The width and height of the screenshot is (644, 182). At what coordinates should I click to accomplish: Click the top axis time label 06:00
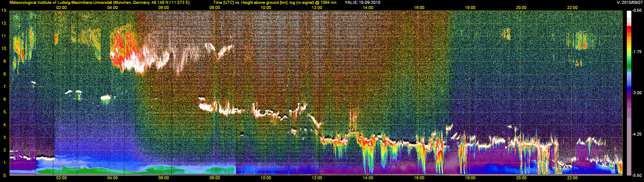(x=164, y=8)
